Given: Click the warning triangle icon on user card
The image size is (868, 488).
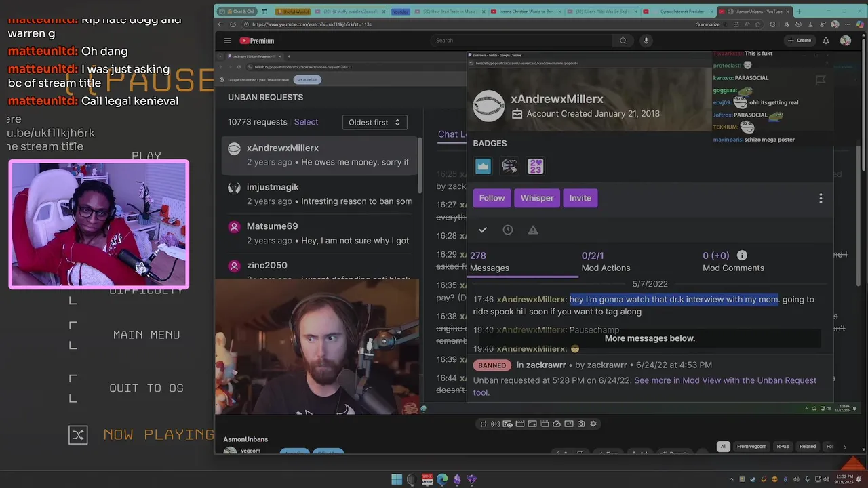Looking at the screenshot, I should click(533, 230).
